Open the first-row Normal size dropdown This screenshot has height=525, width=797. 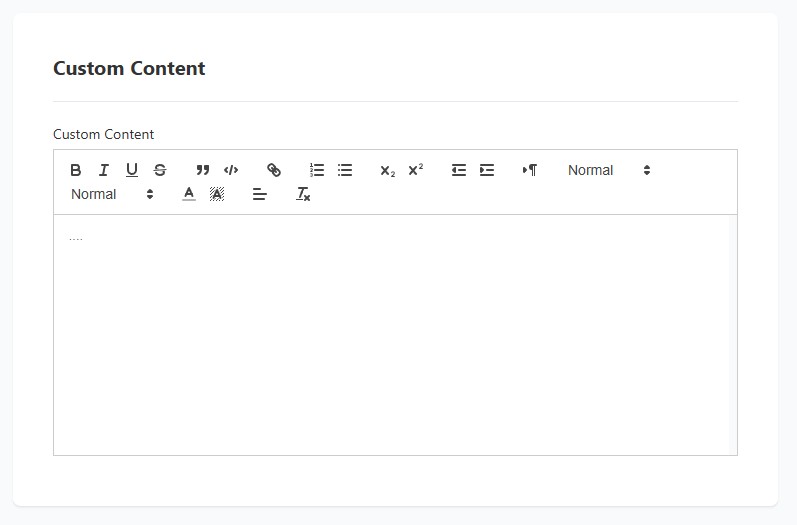(609, 170)
